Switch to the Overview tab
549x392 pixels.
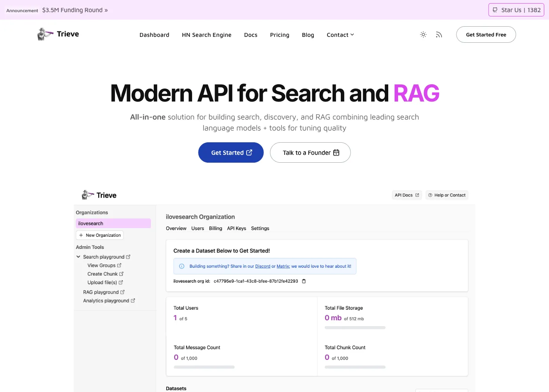coord(176,229)
